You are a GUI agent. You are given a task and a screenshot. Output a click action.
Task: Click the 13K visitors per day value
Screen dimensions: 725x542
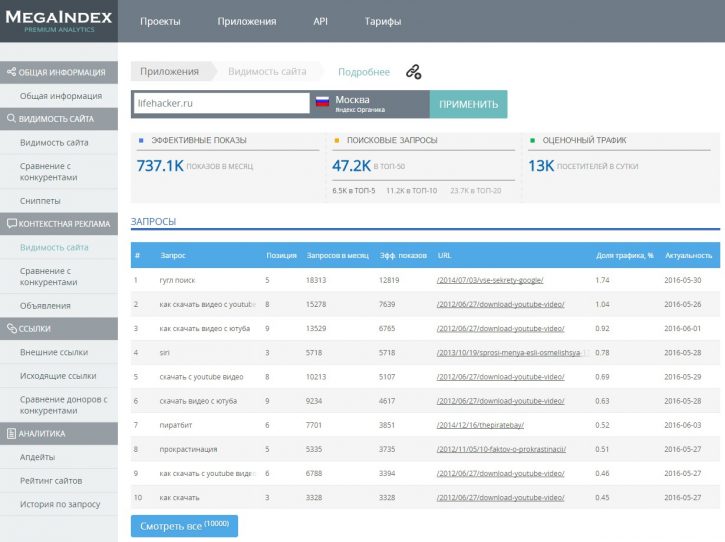click(x=541, y=166)
